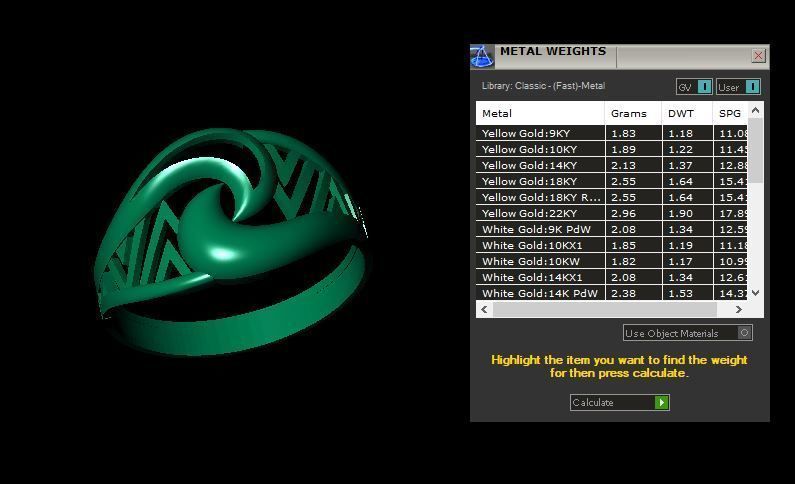Click the 1.83 grams cell
Image resolution: width=795 pixels, height=484 pixels.
(x=633, y=133)
